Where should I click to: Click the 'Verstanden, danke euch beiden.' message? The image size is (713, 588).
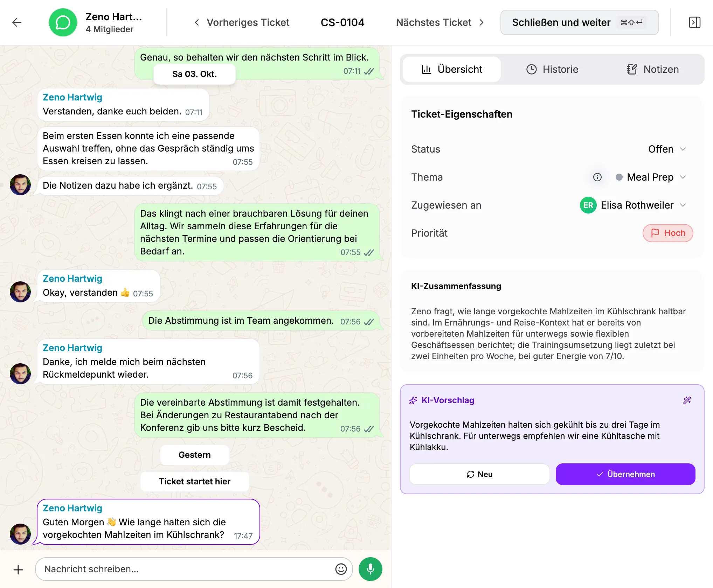click(x=123, y=105)
